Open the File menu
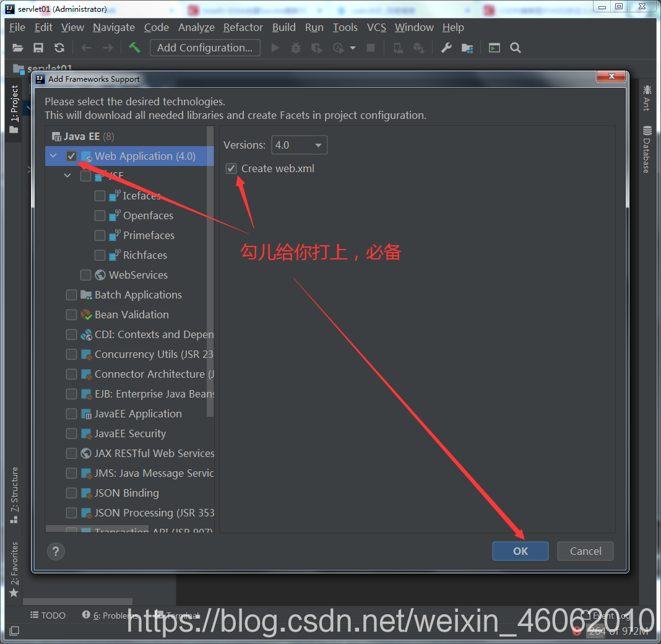The height and width of the screenshot is (644, 661). [17, 27]
